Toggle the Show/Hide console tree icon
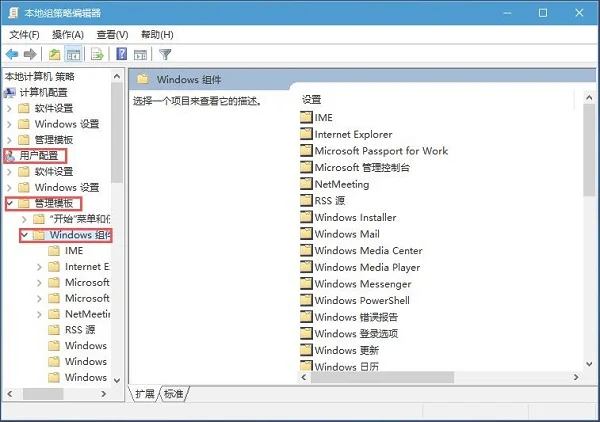600x422 pixels. (x=73, y=55)
